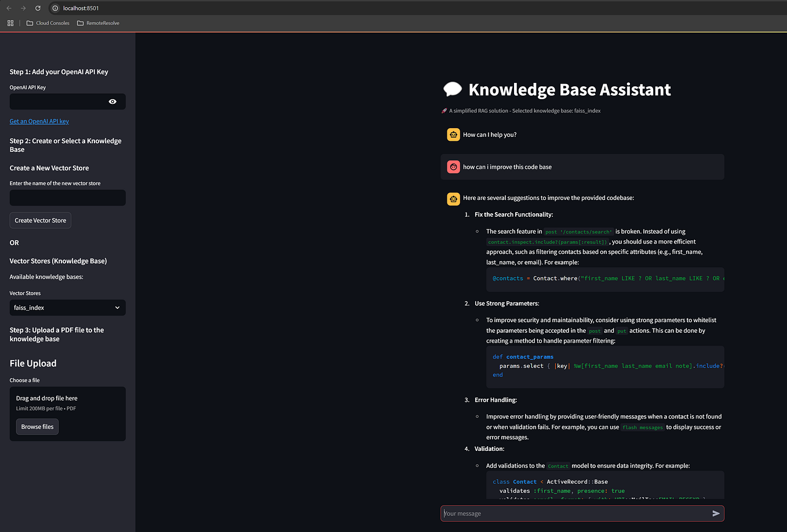Open the 'Get an OpenAI API key' link

pyautogui.click(x=39, y=121)
